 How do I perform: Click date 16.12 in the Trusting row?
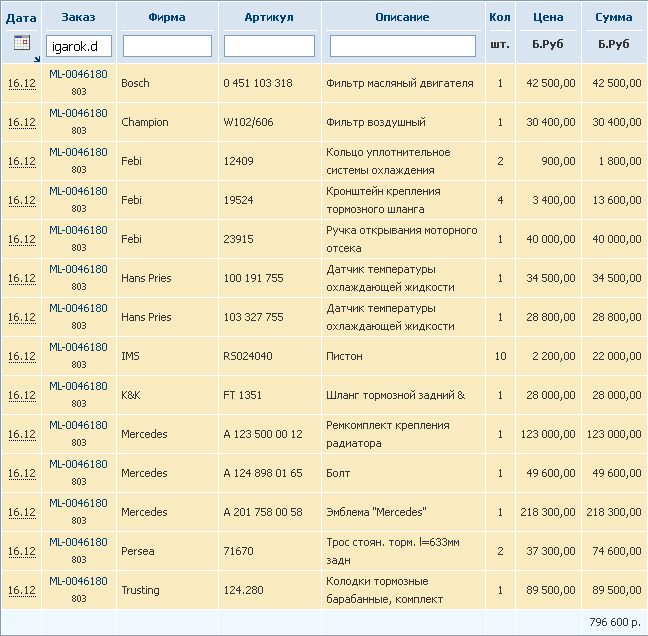pyautogui.click(x=22, y=590)
